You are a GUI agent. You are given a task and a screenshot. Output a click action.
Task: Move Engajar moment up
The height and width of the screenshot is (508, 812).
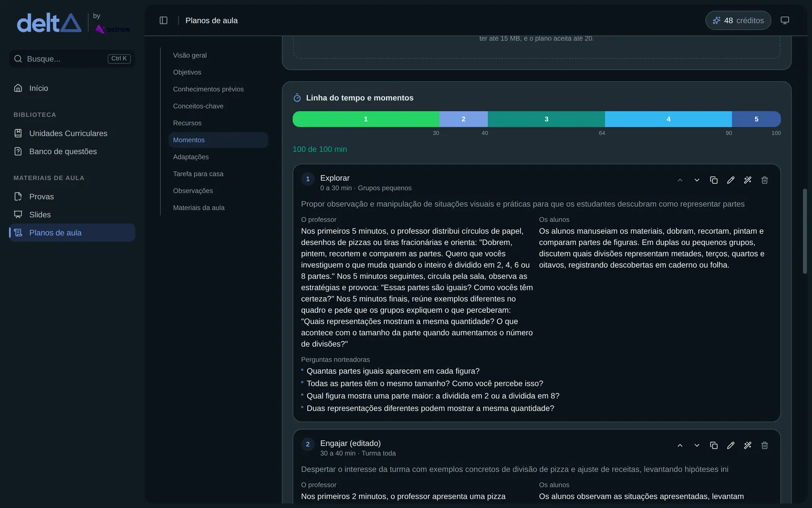tap(680, 446)
